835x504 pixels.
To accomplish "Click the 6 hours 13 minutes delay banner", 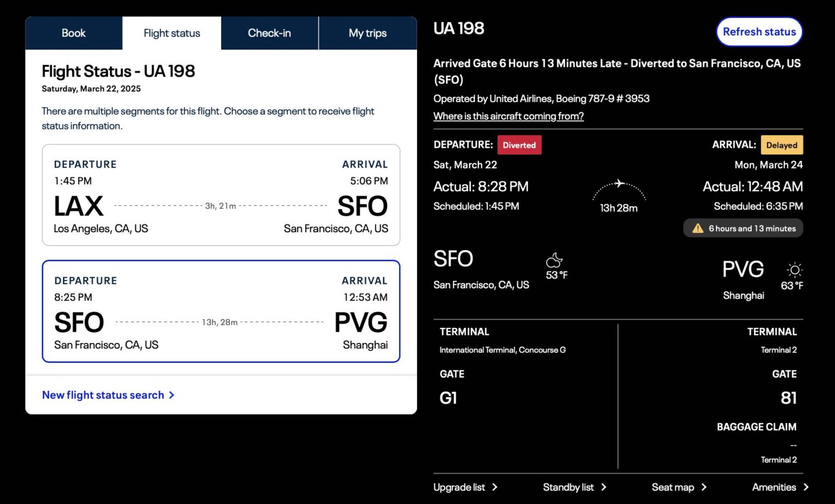I will [743, 228].
